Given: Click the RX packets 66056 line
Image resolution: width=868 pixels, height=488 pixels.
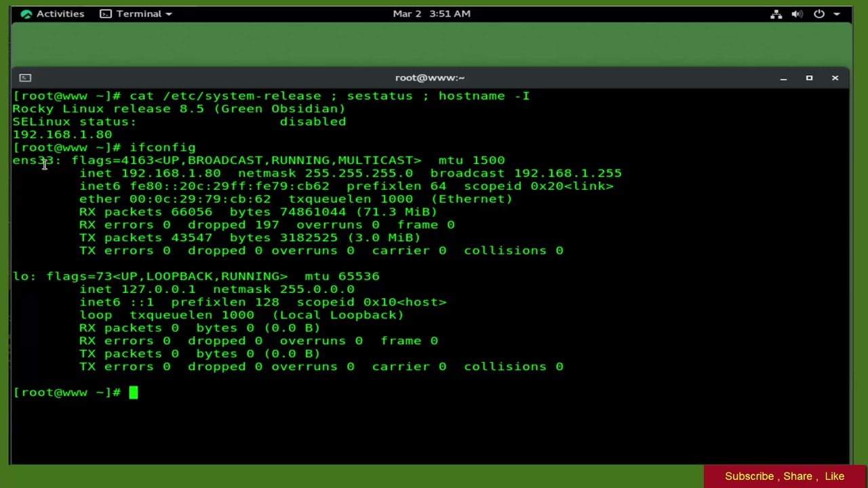Looking at the screenshot, I should coord(258,211).
